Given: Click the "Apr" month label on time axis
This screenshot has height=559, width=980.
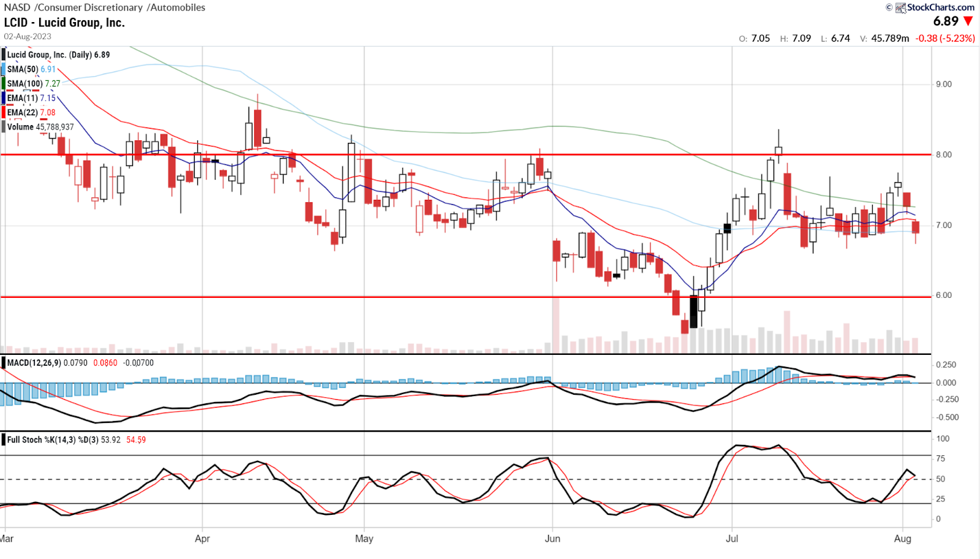Looking at the screenshot, I should pyautogui.click(x=202, y=539).
